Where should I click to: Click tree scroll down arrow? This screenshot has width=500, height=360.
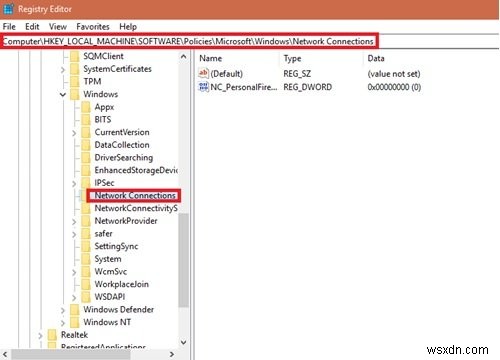coord(183,342)
